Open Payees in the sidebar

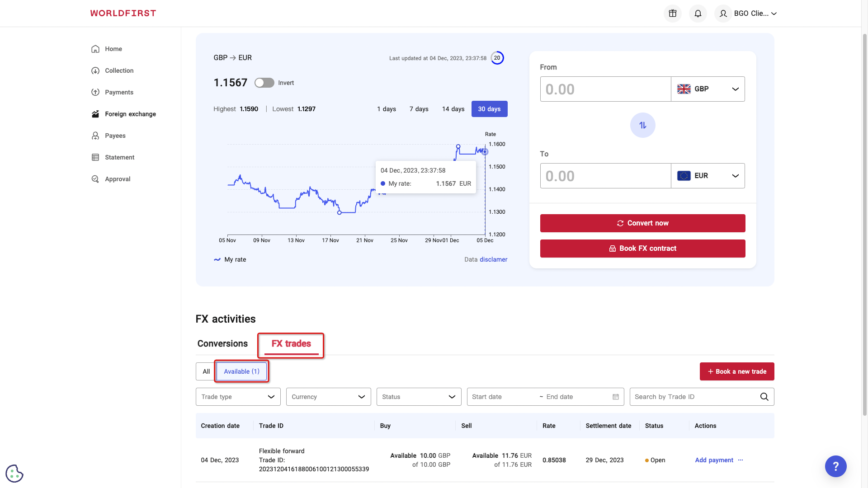pyautogui.click(x=115, y=136)
